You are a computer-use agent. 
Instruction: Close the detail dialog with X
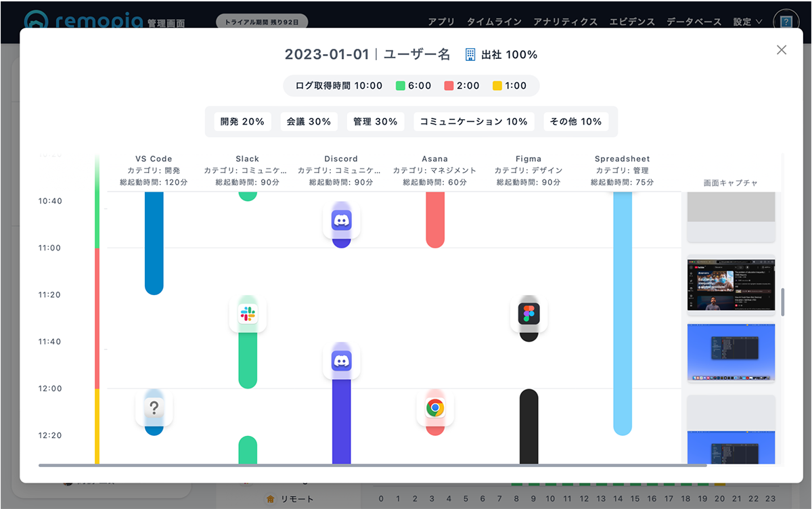pyautogui.click(x=782, y=49)
